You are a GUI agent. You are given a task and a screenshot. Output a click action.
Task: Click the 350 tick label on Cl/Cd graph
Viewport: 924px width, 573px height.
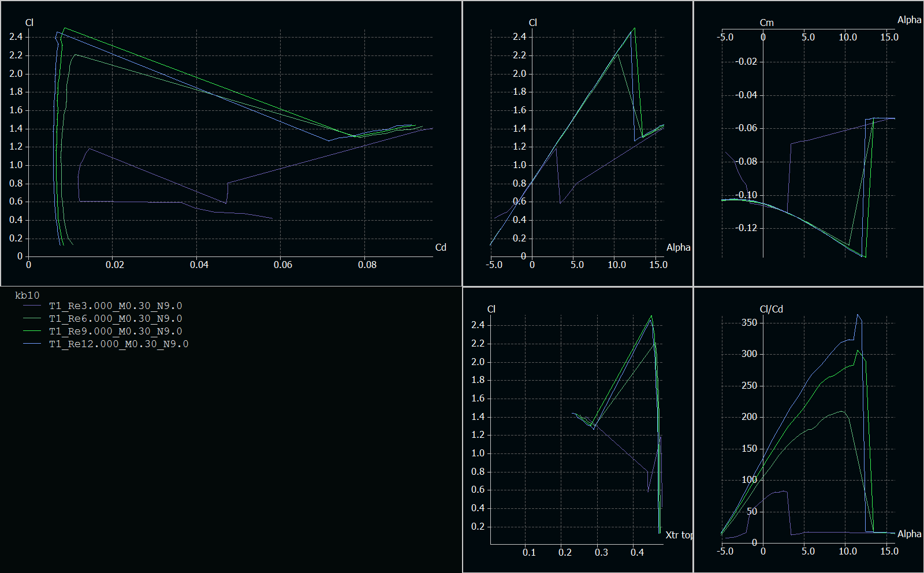[x=749, y=322]
